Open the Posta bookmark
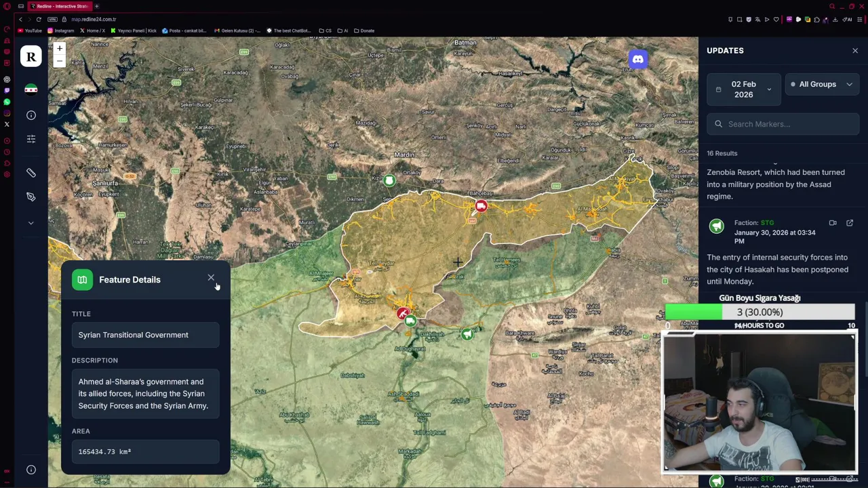This screenshot has height=488, width=868. 184,30
